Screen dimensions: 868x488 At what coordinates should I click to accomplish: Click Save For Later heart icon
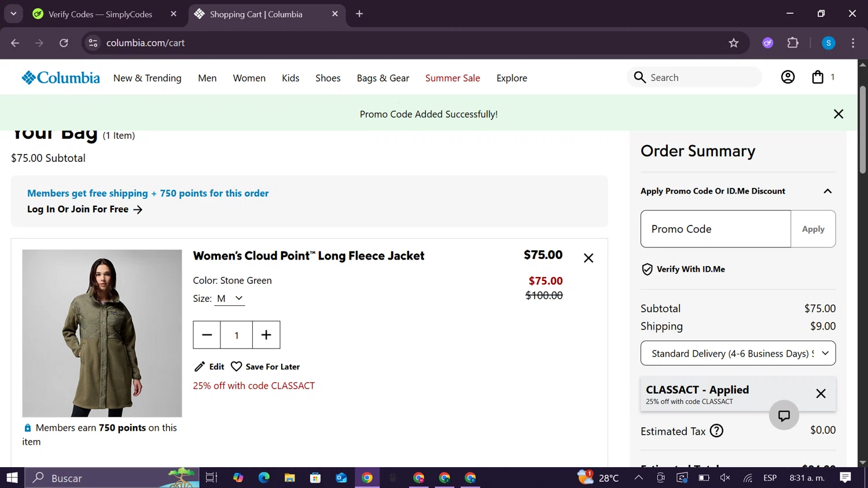tap(236, 367)
